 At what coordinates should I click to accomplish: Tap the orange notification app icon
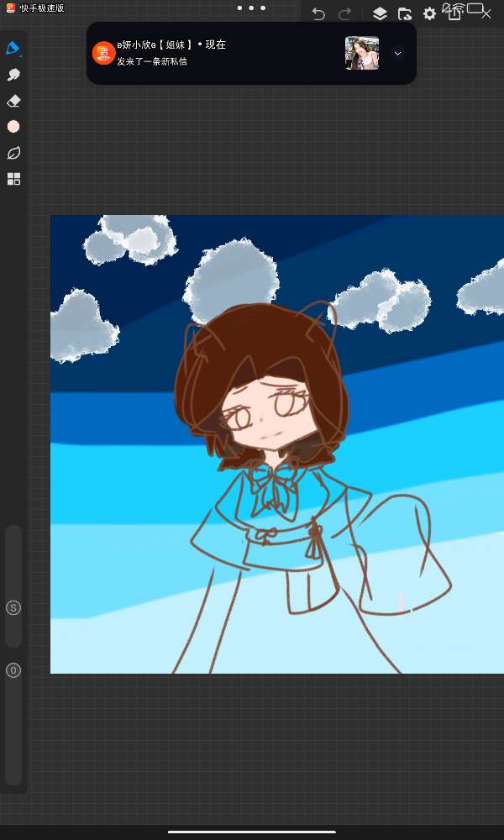[x=103, y=53]
